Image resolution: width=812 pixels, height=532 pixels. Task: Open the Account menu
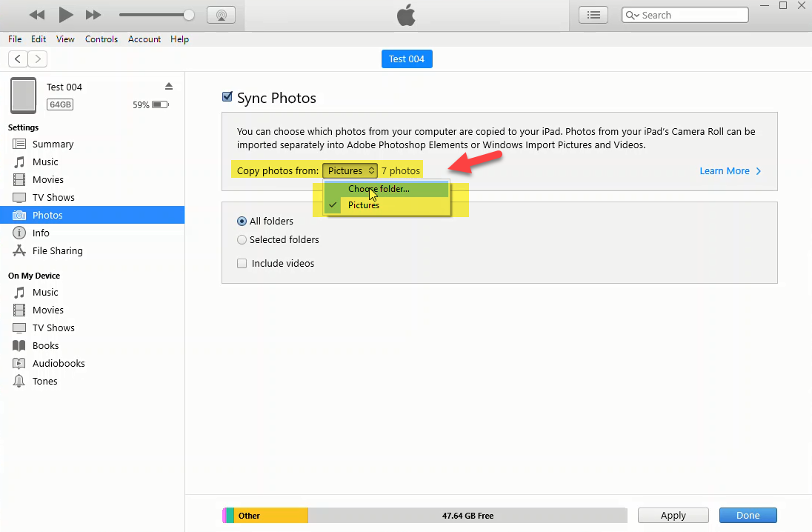pos(144,39)
